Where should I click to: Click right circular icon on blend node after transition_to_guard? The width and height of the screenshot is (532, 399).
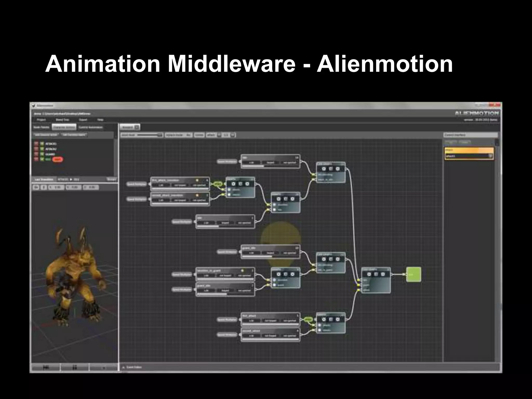[x=292, y=274]
